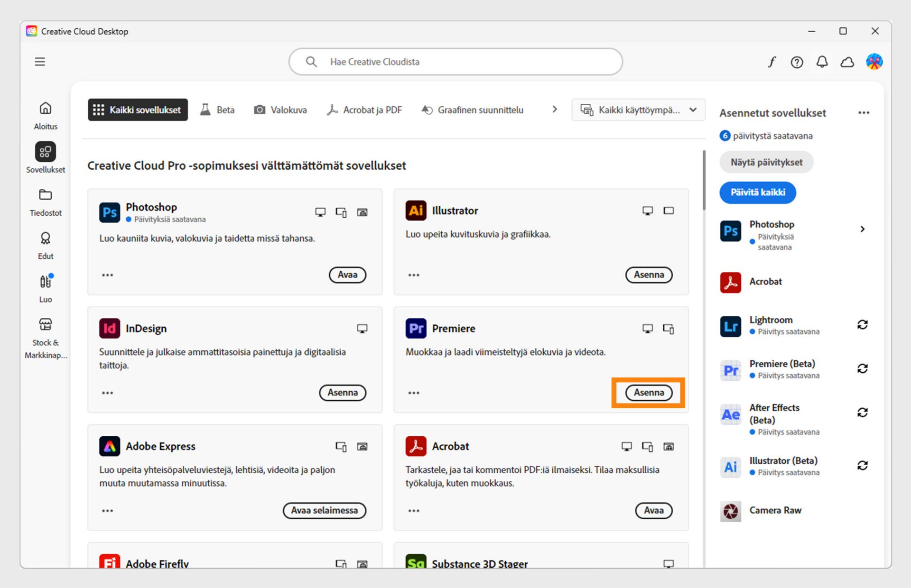Expand Photoshop entry in installed list
Image resolution: width=911 pixels, height=588 pixels.
862,229
